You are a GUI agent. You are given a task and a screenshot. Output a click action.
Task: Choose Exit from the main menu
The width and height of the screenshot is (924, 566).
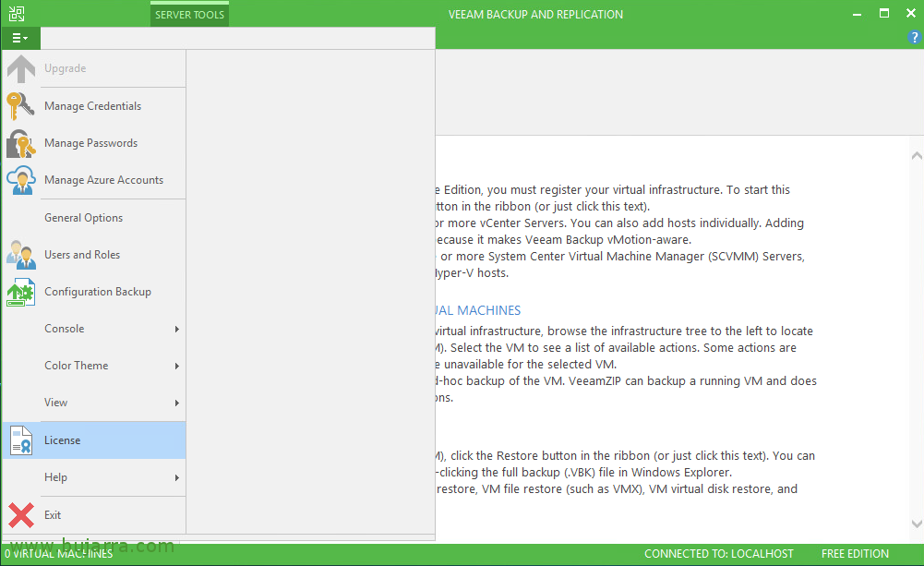point(94,514)
